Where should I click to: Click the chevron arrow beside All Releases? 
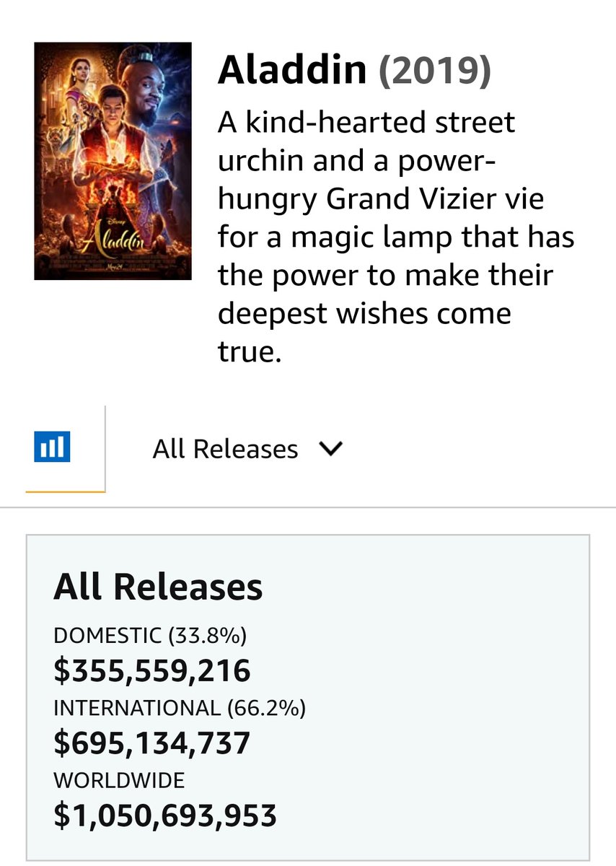pyautogui.click(x=330, y=449)
